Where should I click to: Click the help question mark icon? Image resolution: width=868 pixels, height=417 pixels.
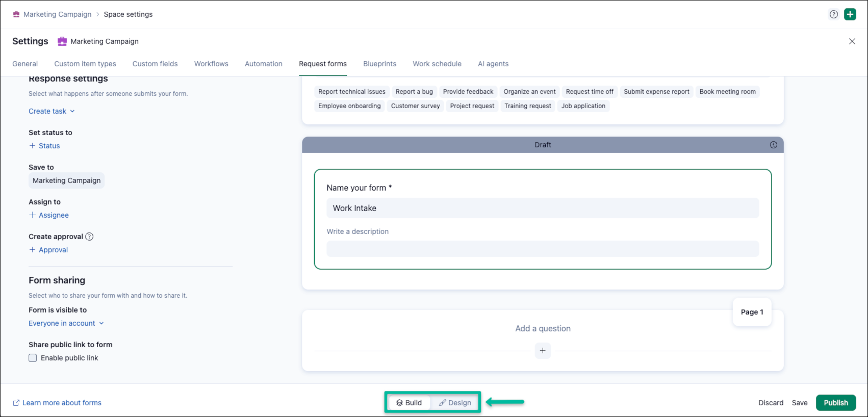coord(834,14)
